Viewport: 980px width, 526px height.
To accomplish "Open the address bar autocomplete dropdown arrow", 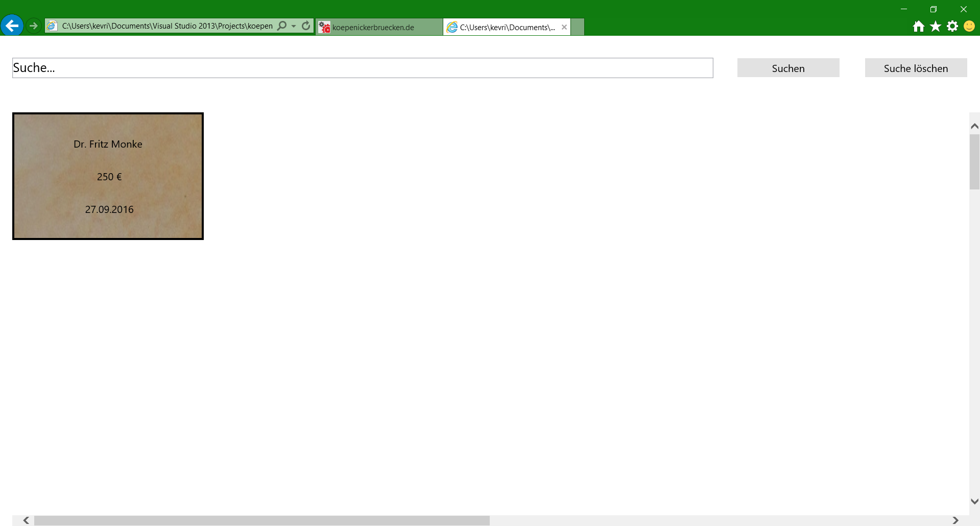I will point(294,26).
